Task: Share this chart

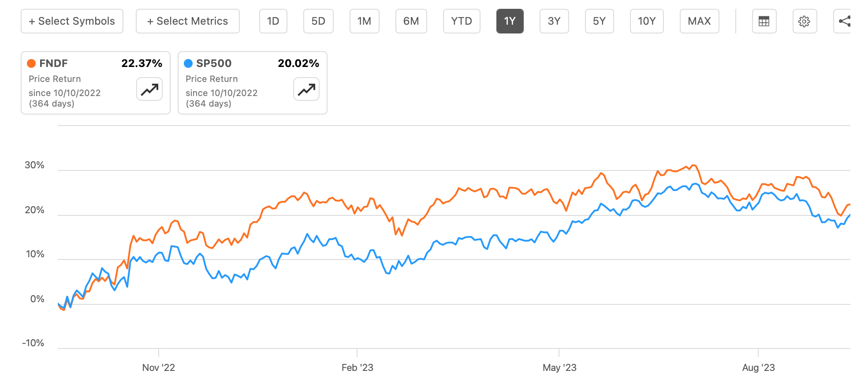Action: 844,21
